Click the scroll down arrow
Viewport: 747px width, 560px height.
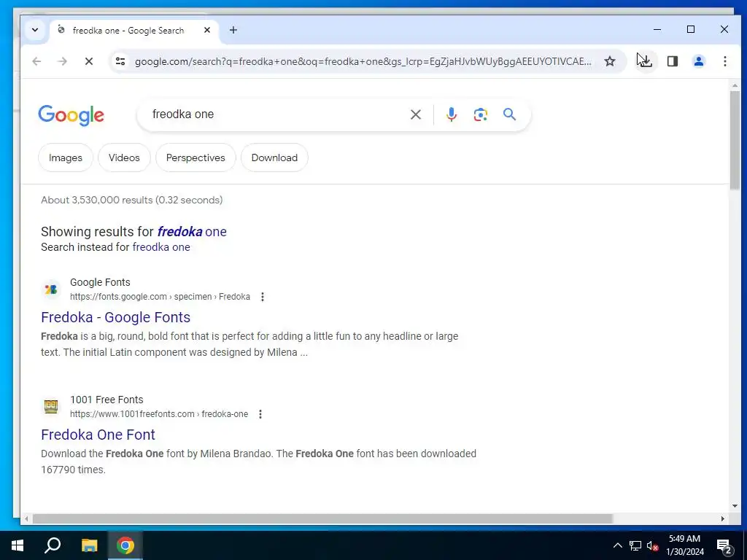pyautogui.click(x=734, y=506)
